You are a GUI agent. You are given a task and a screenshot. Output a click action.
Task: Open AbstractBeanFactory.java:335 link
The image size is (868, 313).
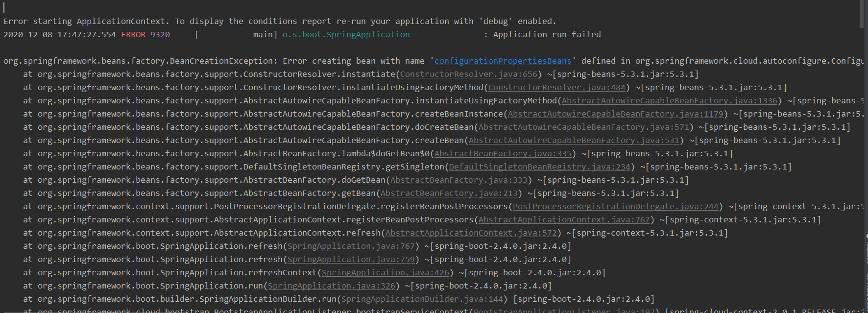point(503,153)
